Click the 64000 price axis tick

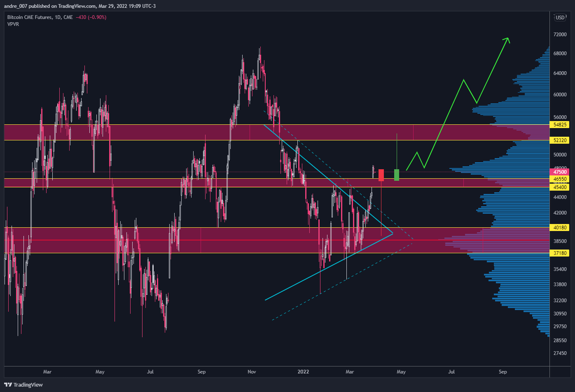coord(560,74)
